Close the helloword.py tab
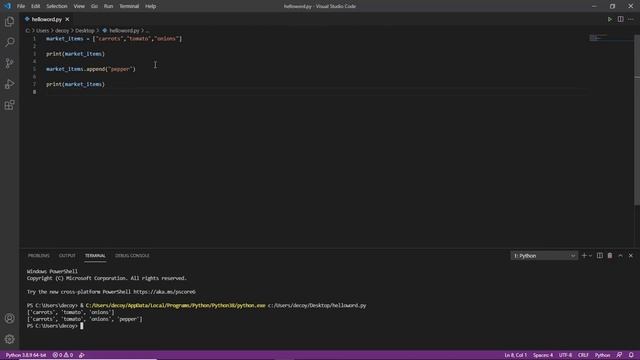This screenshot has height=360, width=640. click(67, 19)
